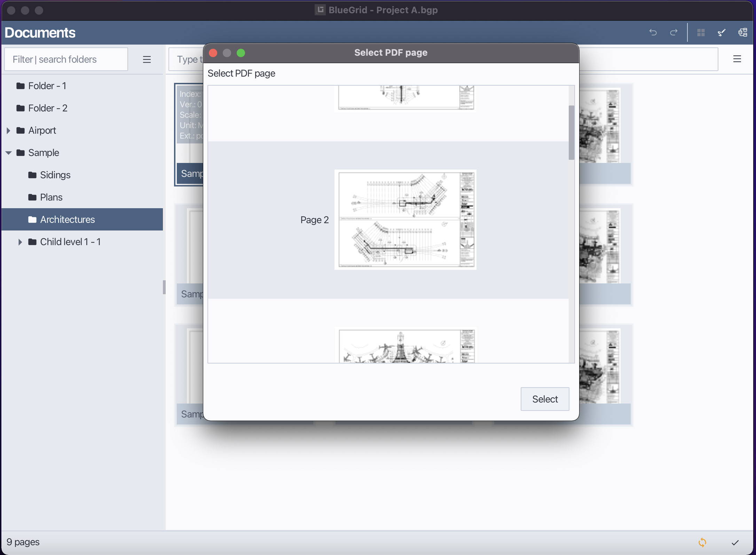The image size is (756, 555).
Task: Open the document list options hamburger icon
Action: pos(737,59)
